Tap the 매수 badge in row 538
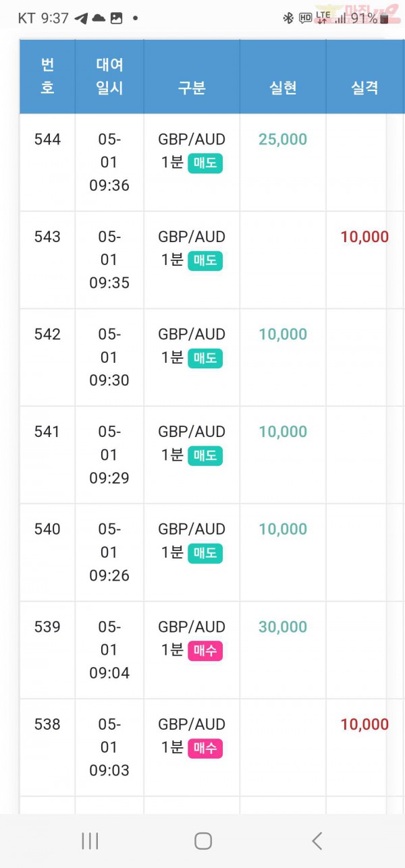This screenshot has height=868, width=405. [205, 749]
